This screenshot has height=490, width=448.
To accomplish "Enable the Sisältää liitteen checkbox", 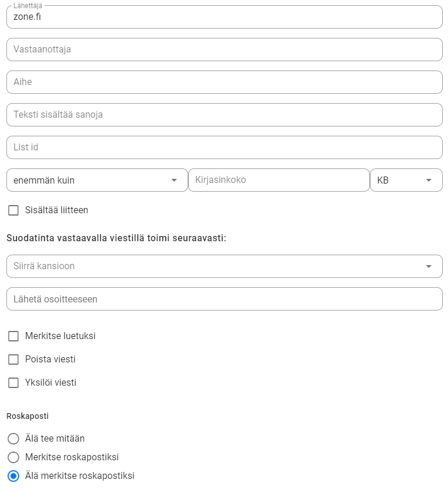I will coord(13,210).
